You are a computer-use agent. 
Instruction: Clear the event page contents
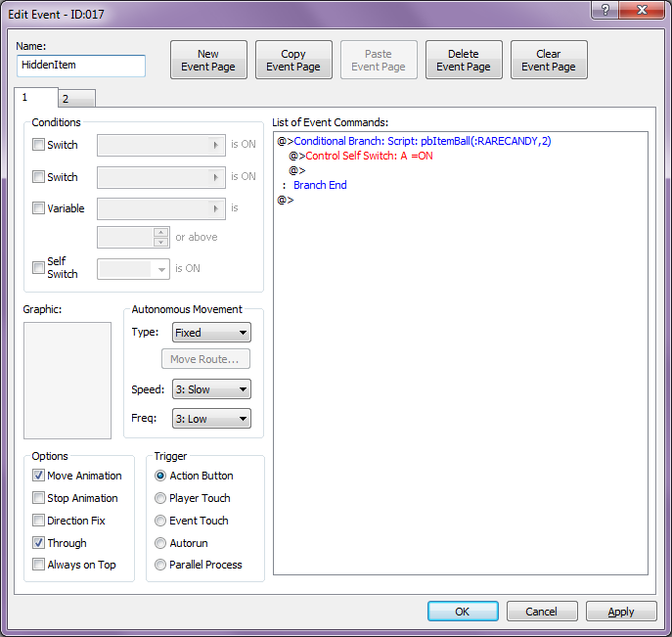point(549,60)
